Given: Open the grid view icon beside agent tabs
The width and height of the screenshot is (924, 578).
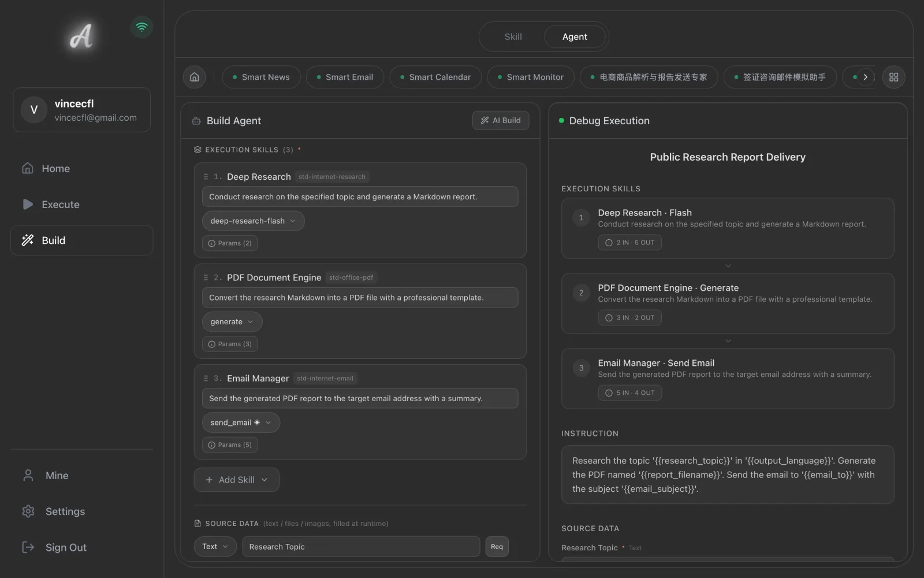Looking at the screenshot, I should (893, 77).
